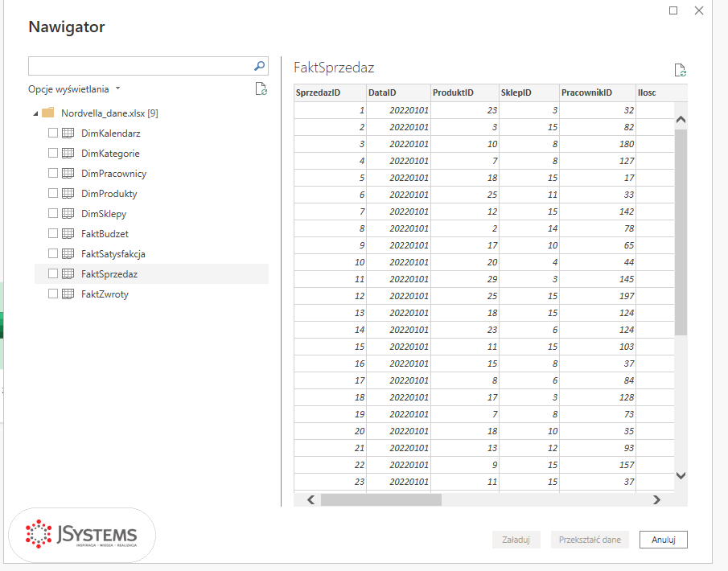Close the Nawigator dialog

click(699, 10)
